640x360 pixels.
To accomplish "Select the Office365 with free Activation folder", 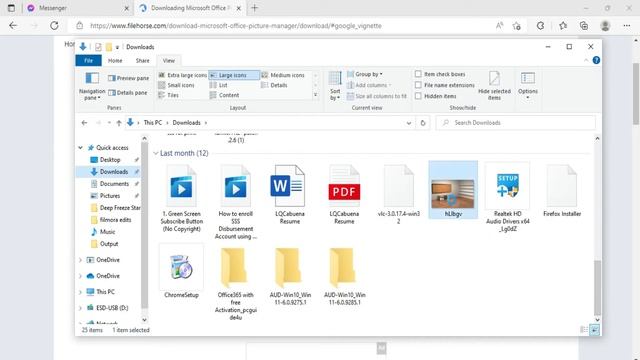I will (236, 284).
